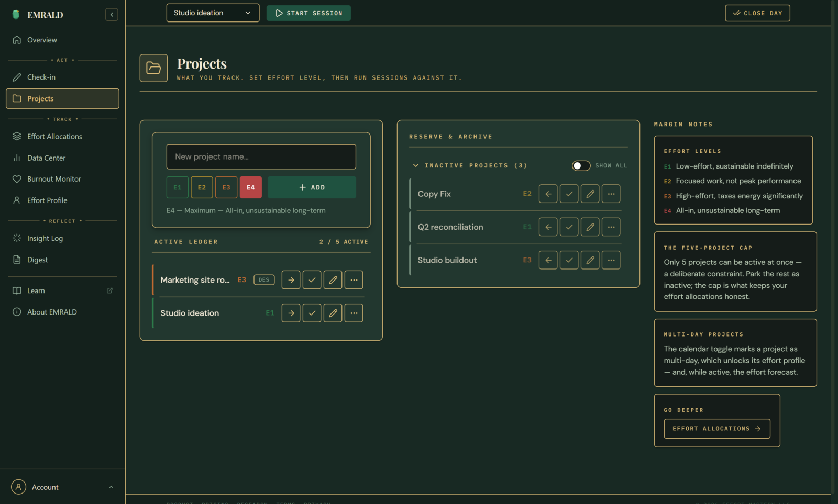Screen dimensions: 838x504
Task: Click the Copy Fix project name
Action: 434,194
